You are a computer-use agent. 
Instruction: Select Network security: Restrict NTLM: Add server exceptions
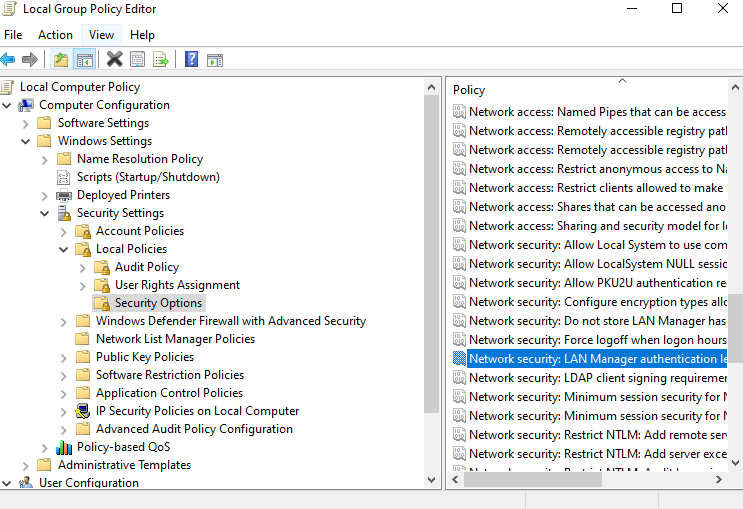pyautogui.click(x=598, y=454)
